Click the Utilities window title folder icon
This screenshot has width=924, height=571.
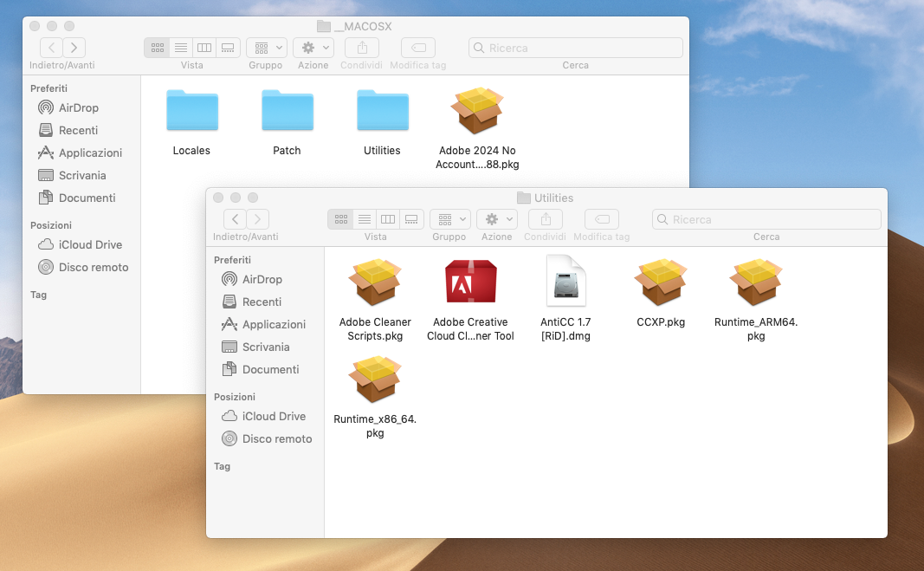(523, 198)
